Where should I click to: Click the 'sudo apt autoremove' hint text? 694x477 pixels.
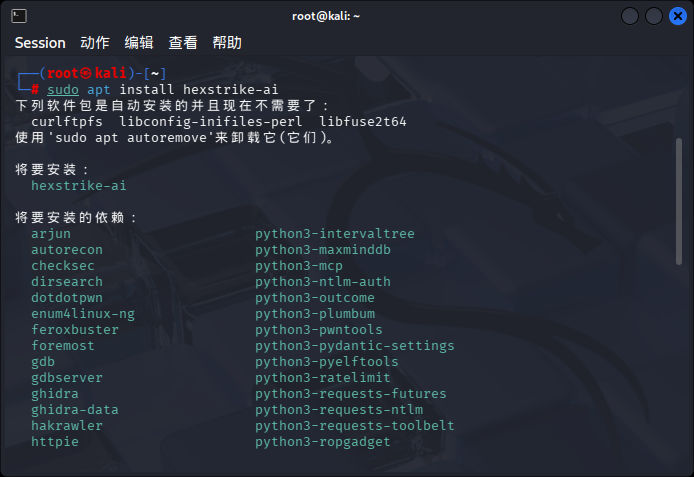click(131, 138)
